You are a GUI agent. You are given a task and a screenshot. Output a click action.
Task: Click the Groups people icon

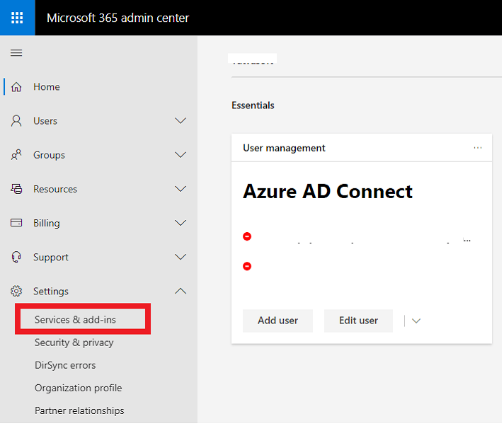pyautogui.click(x=16, y=155)
